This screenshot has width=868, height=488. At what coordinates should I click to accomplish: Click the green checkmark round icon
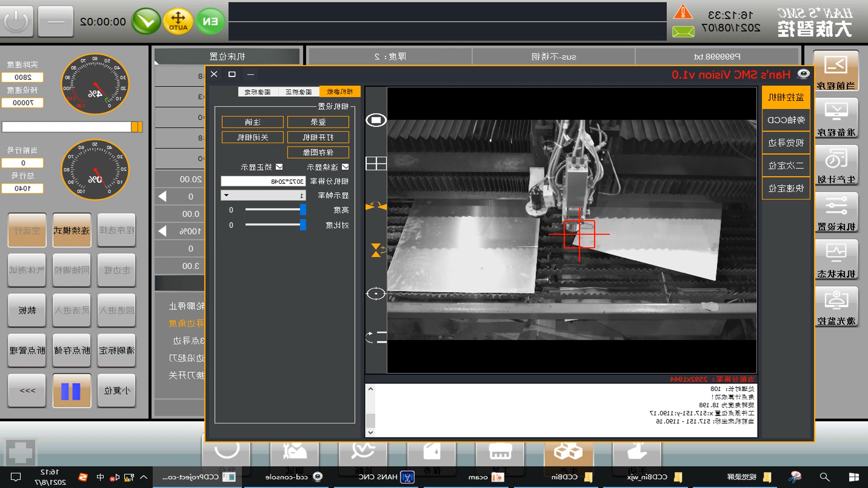pyautogui.click(x=146, y=21)
